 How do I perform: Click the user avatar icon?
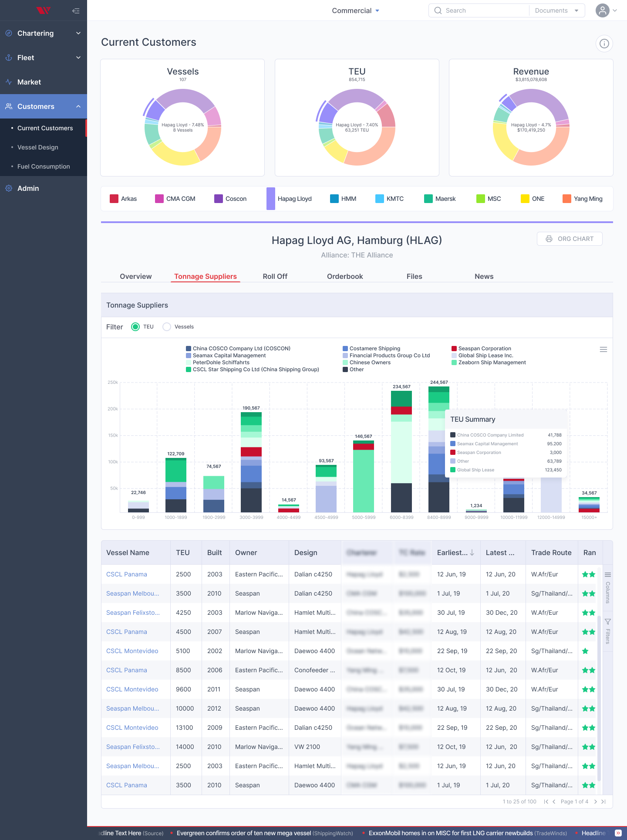[x=603, y=10]
